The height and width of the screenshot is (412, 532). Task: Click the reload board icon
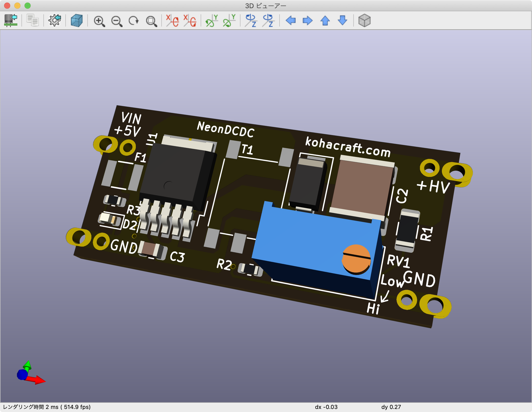(11, 20)
